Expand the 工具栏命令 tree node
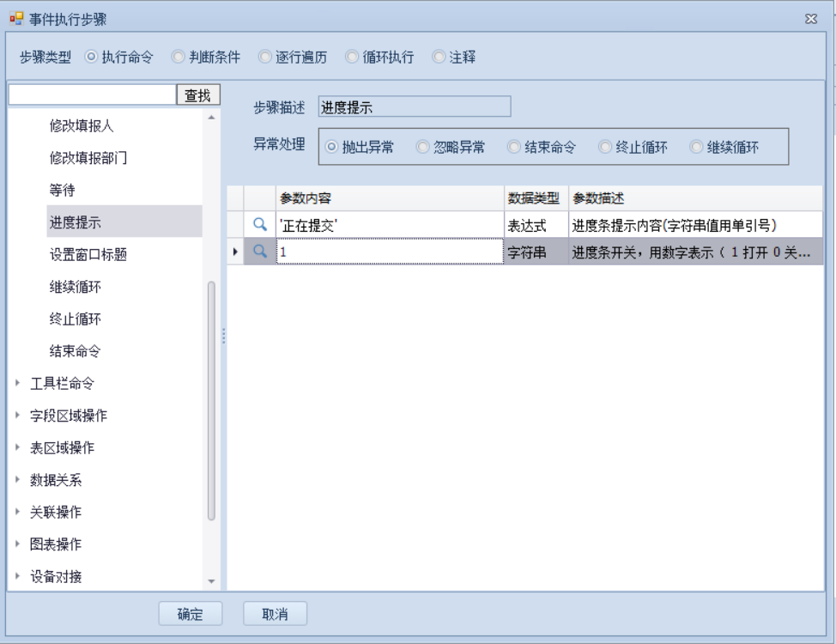This screenshot has width=836, height=644. [x=17, y=384]
